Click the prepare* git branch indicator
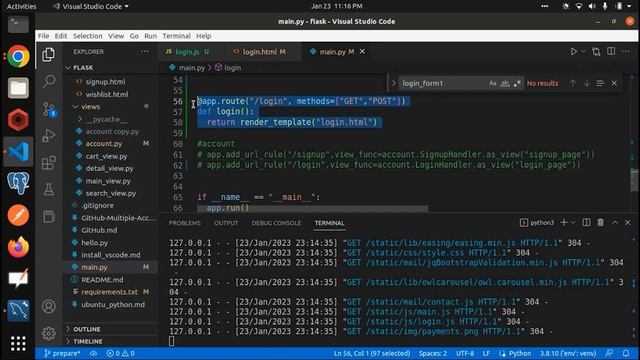Viewport: 640px width, 360px height. (62, 353)
